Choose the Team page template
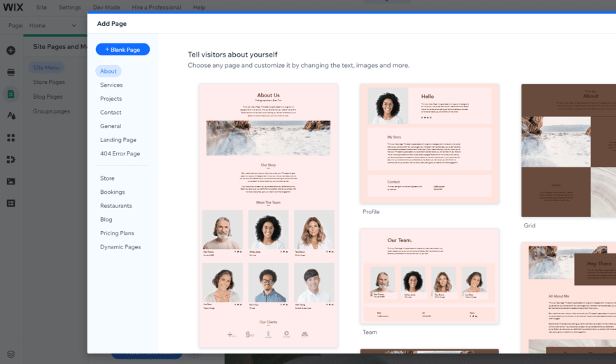616x364 pixels. coord(429,276)
